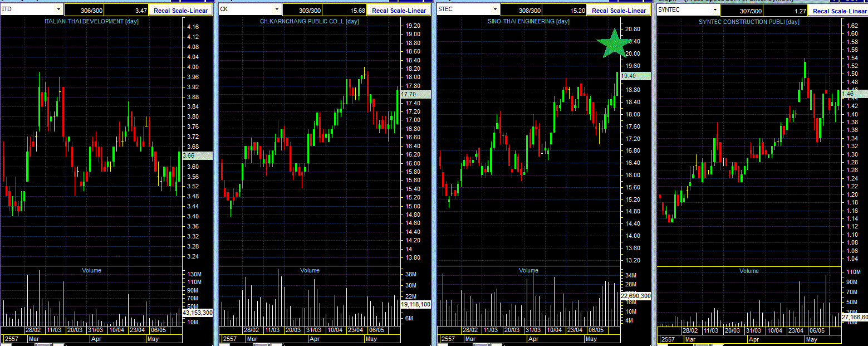The width and height of the screenshot is (868, 346).
Task: Click the 2557 year label in CK panel
Action: click(229, 339)
